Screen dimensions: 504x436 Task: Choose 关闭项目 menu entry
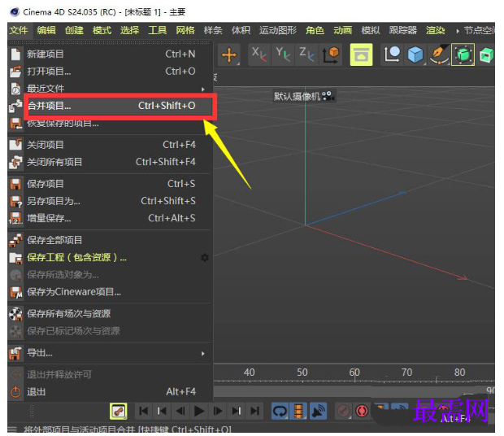(110, 145)
